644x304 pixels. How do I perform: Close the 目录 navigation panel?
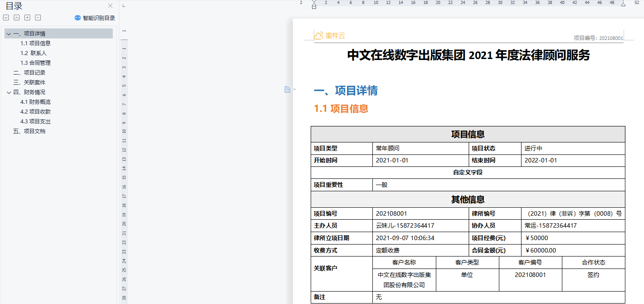[x=111, y=6]
